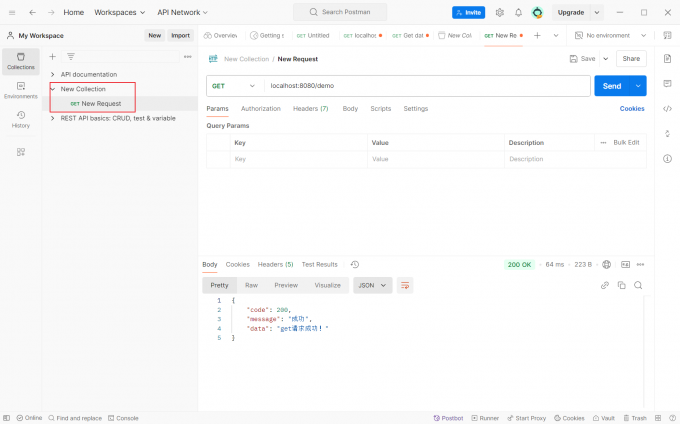Screen dimensions: 680x424
Task: Click the Invite button
Action: click(468, 13)
